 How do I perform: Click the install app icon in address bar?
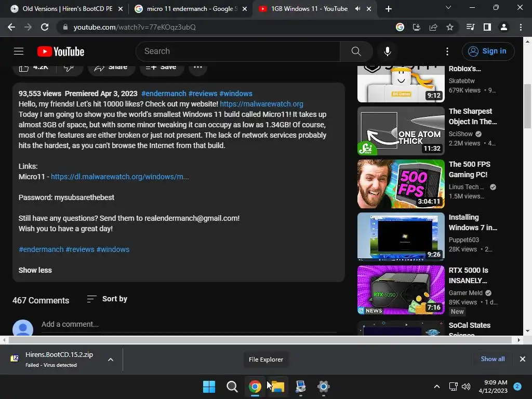416,27
